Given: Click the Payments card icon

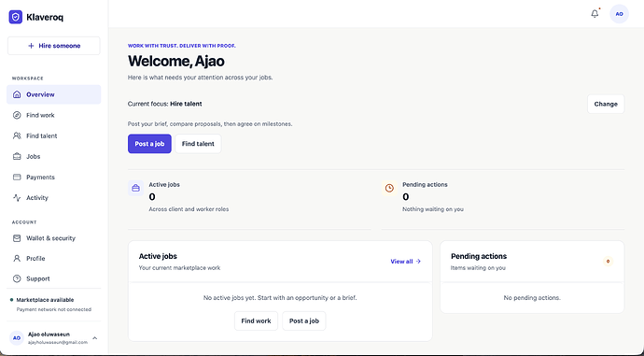Looking at the screenshot, I should tap(17, 178).
